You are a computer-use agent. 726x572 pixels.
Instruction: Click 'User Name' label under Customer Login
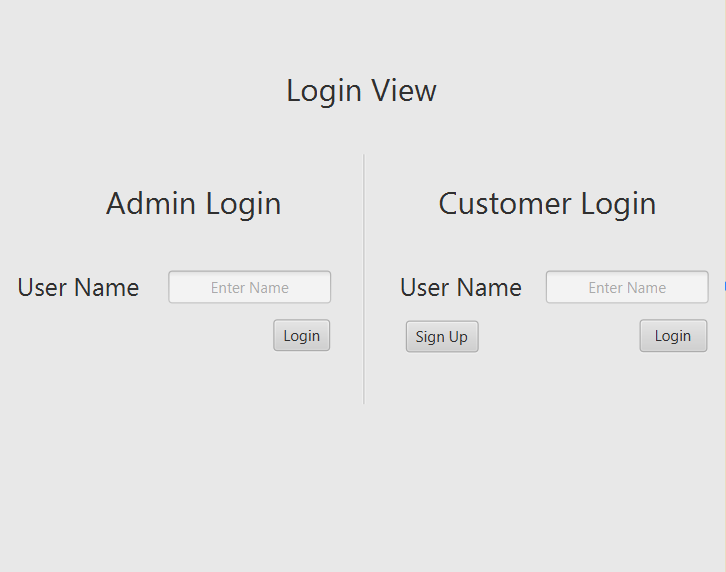pyautogui.click(x=461, y=287)
